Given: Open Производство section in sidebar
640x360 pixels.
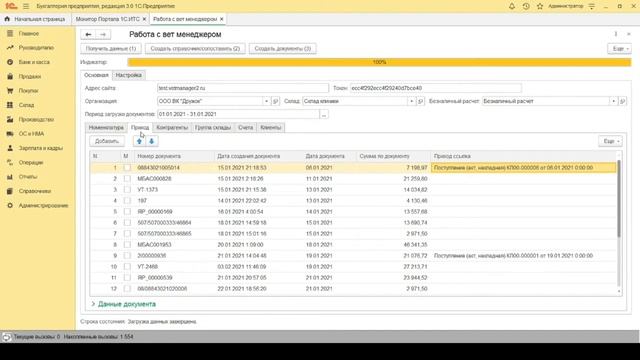Looking at the screenshot, I should pyautogui.click(x=36, y=120).
